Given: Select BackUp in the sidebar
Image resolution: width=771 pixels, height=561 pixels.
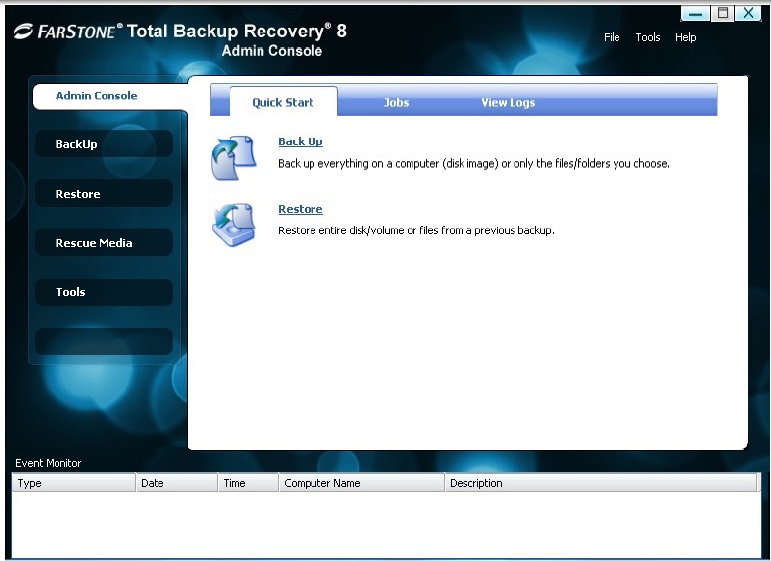Looking at the screenshot, I should point(104,144).
